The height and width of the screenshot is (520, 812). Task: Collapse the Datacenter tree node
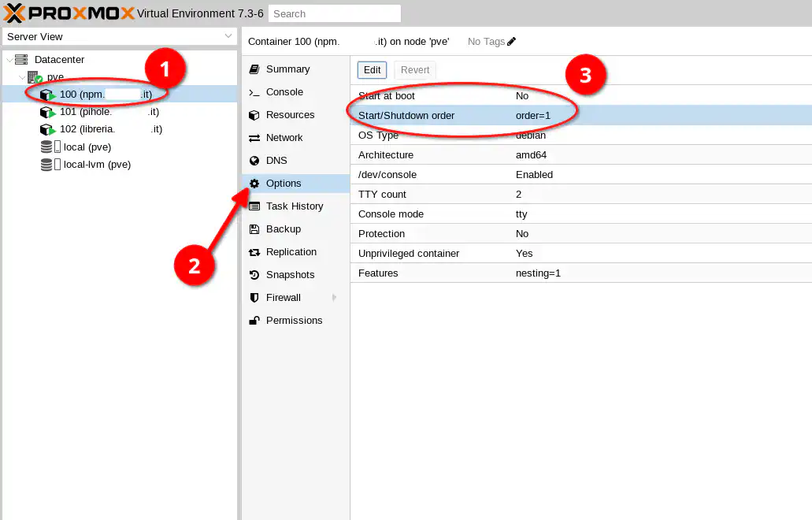9,60
